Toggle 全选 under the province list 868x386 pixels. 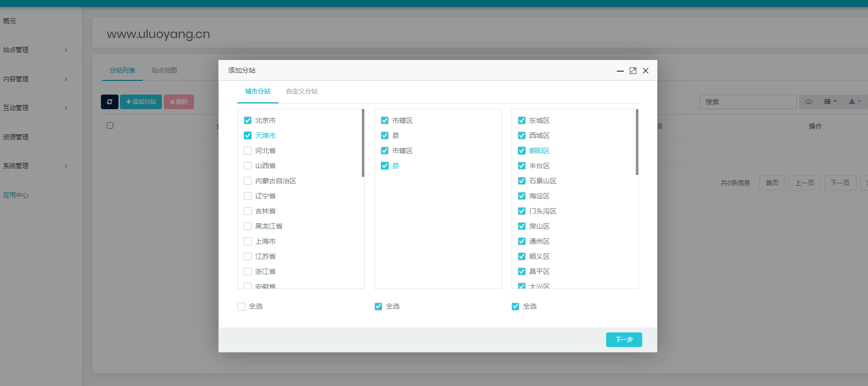click(x=241, y=307)
